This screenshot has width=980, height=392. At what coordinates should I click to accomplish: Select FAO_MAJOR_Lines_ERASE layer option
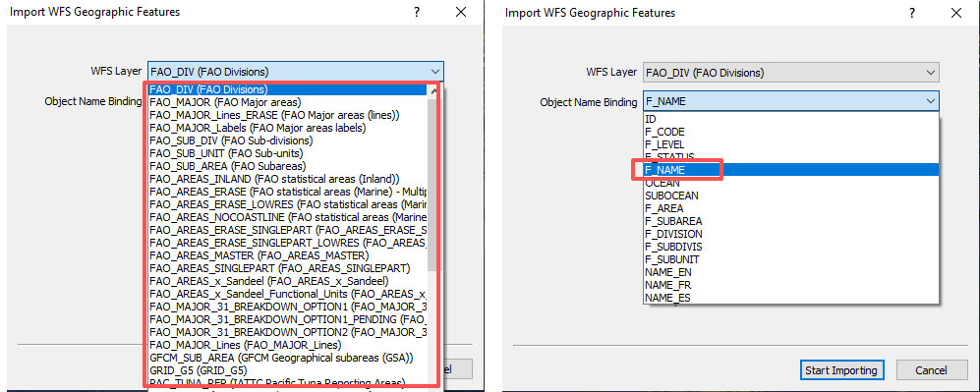tap(288, 115)
